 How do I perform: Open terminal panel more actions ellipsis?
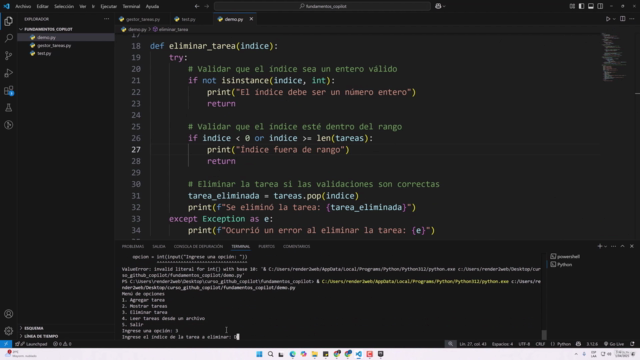(613, 246)
